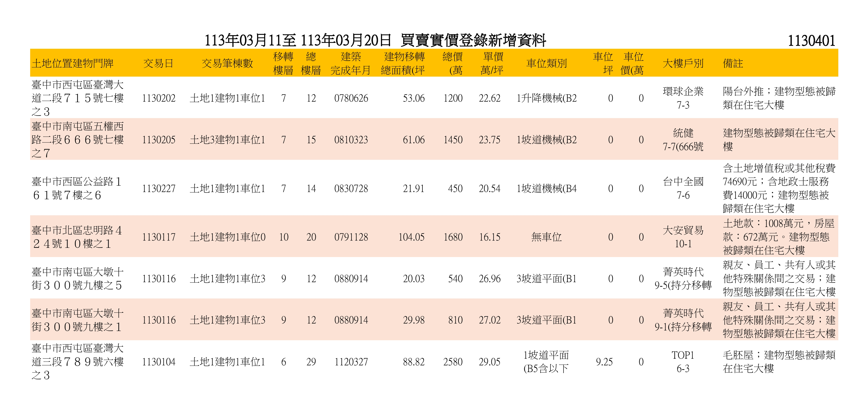Select the note containing 74690元
868x418 pixels.
click(779, 188)
